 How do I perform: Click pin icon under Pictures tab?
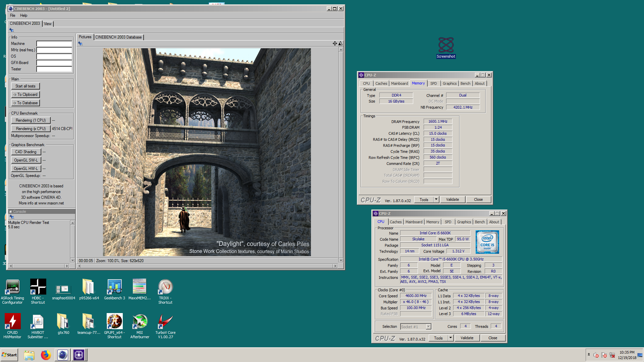(x=80, y=43)
